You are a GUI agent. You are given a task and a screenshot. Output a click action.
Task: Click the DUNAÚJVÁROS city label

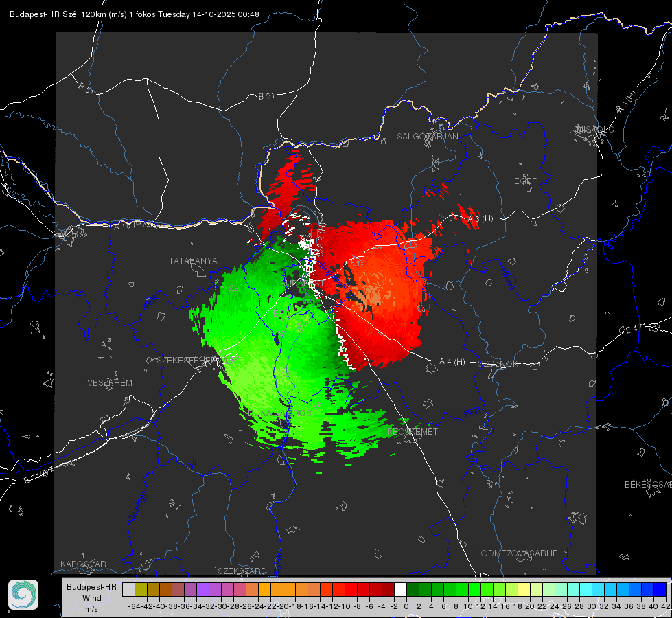tap(280, 413)
